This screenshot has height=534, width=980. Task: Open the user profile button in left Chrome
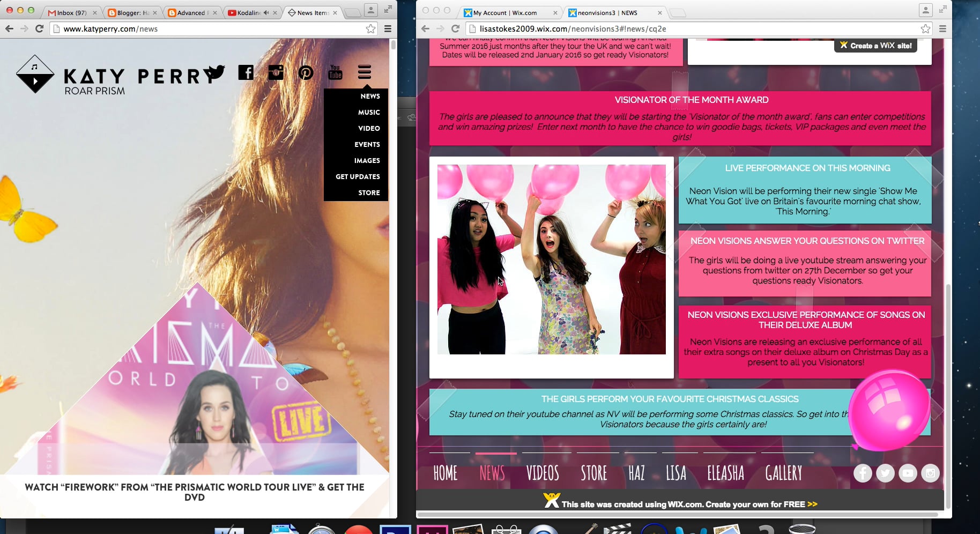(x=370, y=10)
